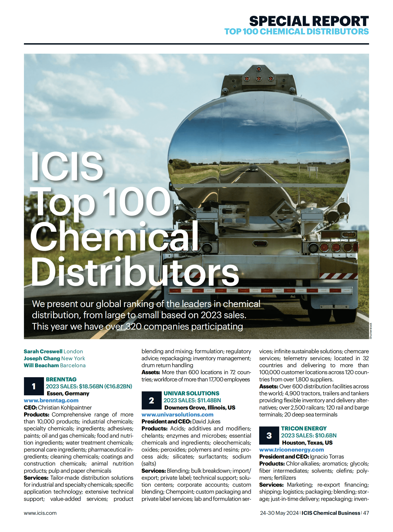Select author name Joseph Chang
This screenshot has height=532, width=393.
(42, 358)
